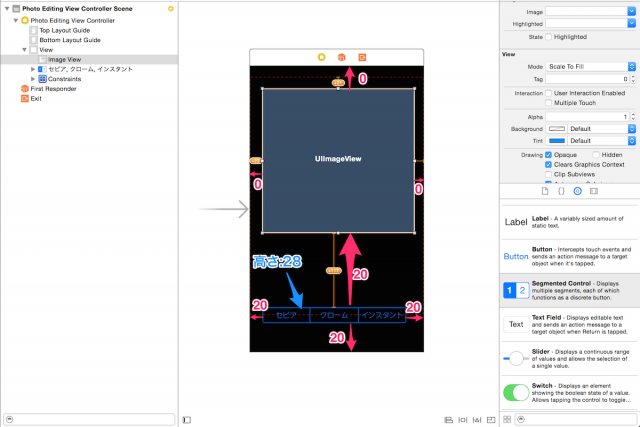
Task: Collapse the View row disclosure triangle
Action: 24,50
